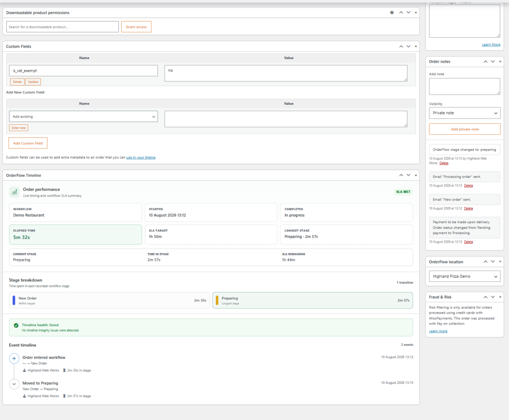
Task: Click the Order performance chart icon
Action: click(14, 192)
